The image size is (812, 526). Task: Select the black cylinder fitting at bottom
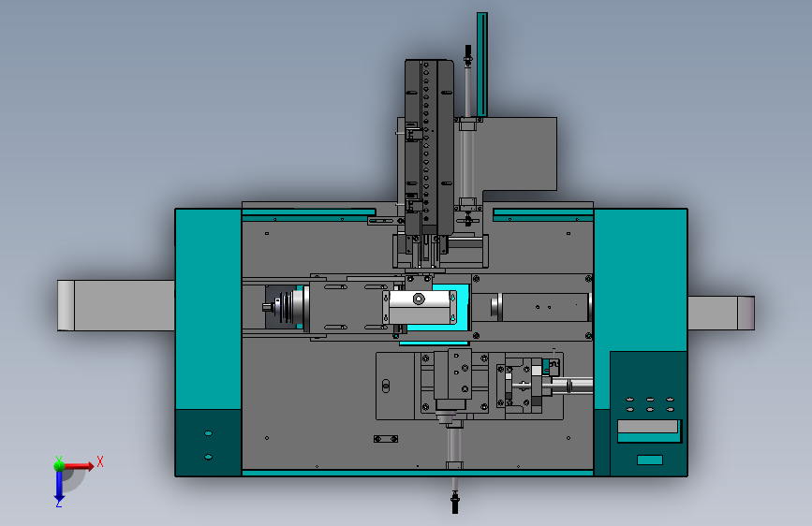(x=455, y=503)
